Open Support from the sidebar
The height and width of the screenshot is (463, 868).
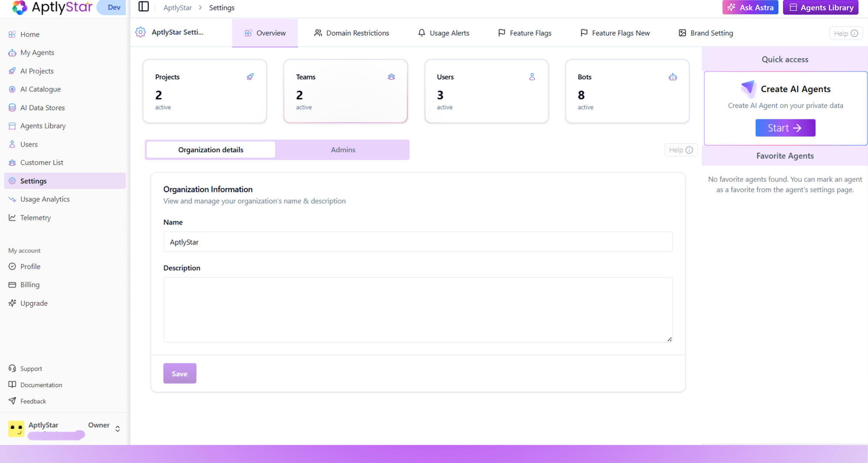(30, 368)
